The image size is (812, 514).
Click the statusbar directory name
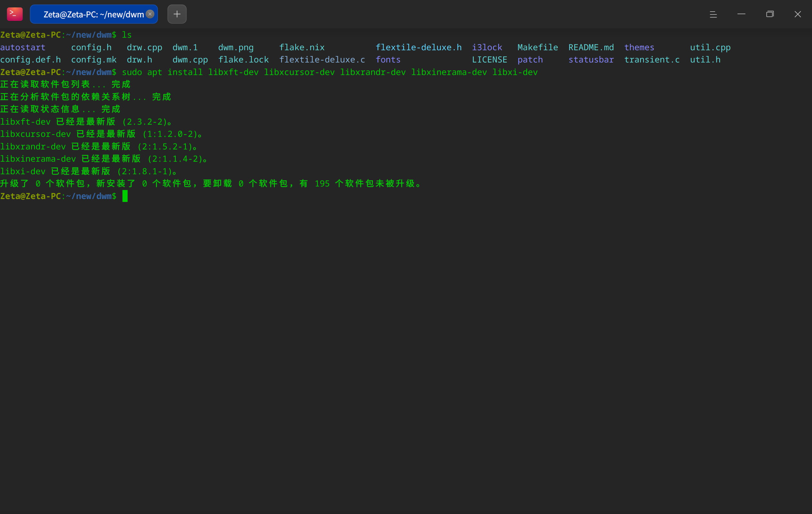pyautogui.click(x=591, y=60)
